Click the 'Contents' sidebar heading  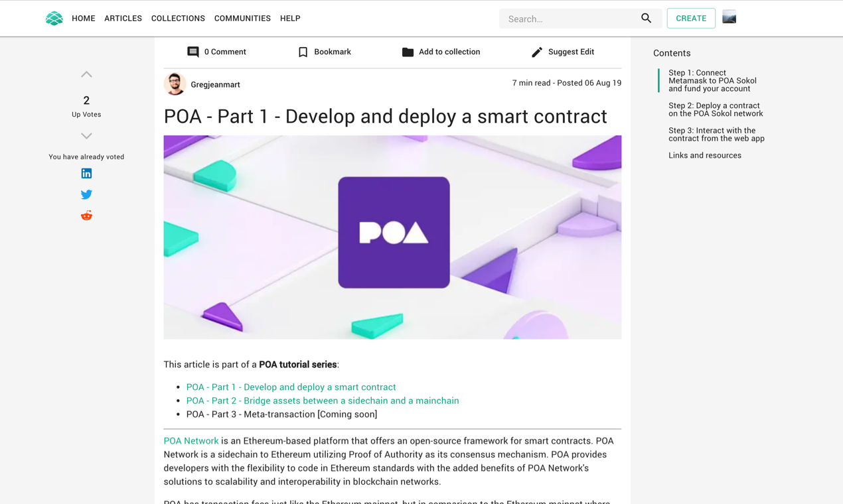(x=672, y=53)
